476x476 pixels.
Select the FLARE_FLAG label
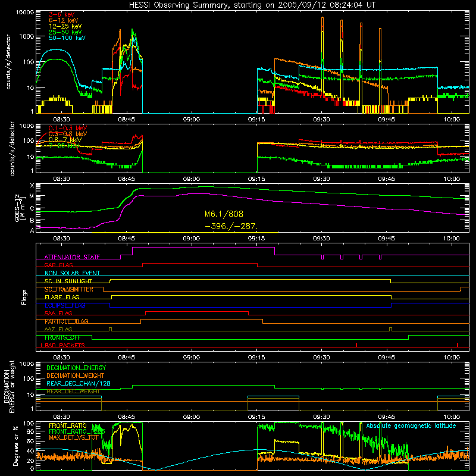click(62, 297)
